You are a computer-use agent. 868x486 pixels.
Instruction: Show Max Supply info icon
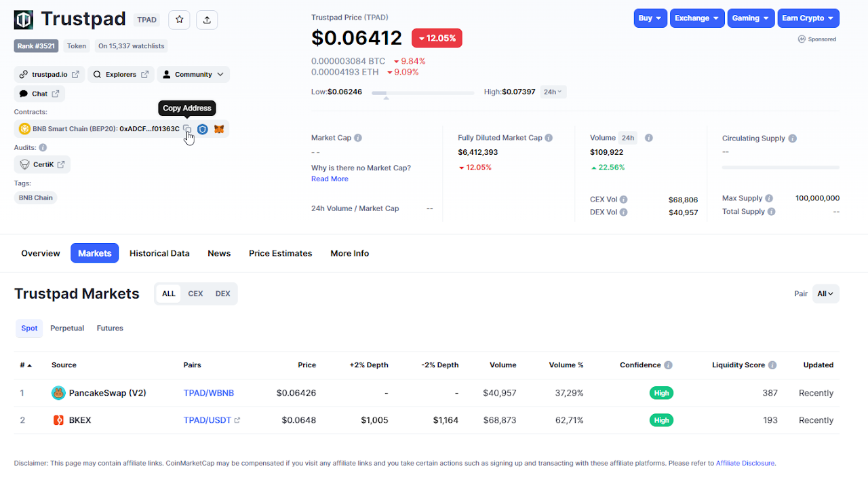pos(769,198)
